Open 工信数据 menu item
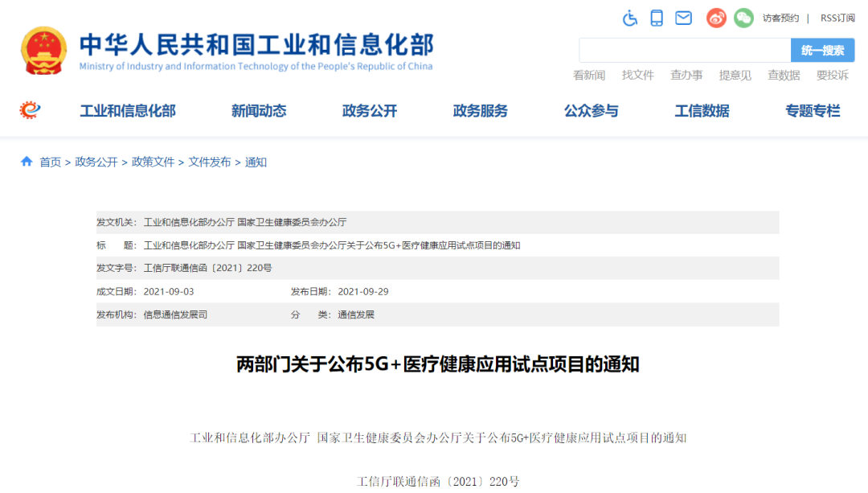The height and width of the screenshot is (493, 868). point(702,111)
